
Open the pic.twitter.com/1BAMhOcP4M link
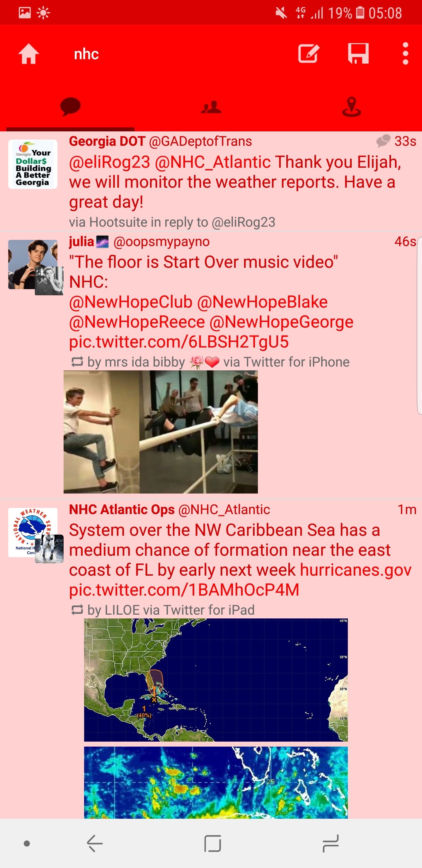184,590
